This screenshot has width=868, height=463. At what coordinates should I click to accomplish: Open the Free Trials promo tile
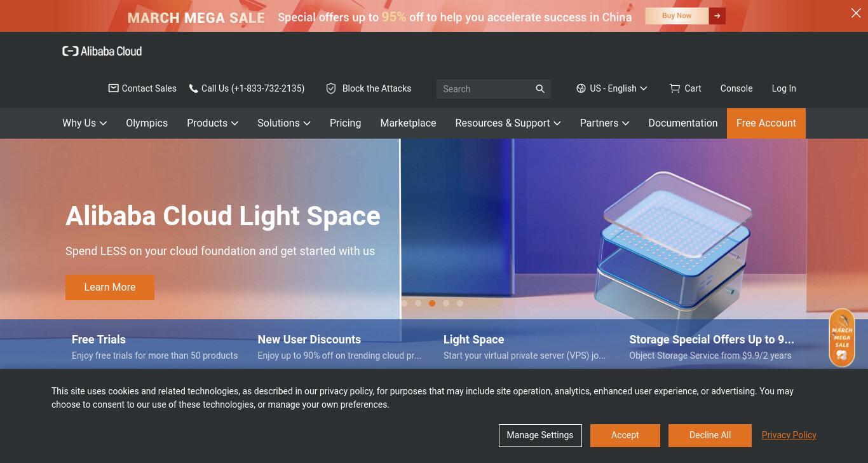pyautogui.click(x=155, y=347)
